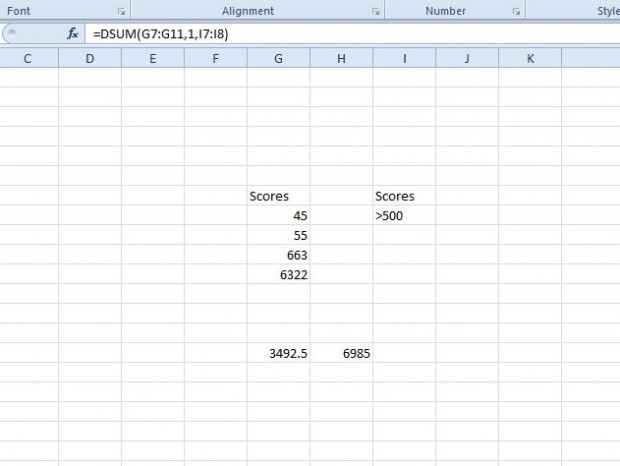Select the Scores criteria header in column I

(404, 196)
